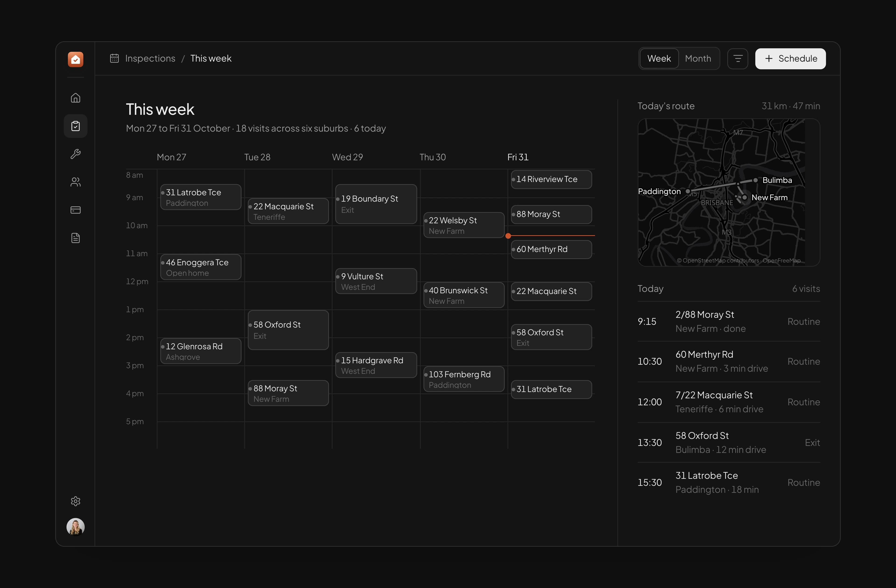Open the Documents file sidebar icon

75,238
